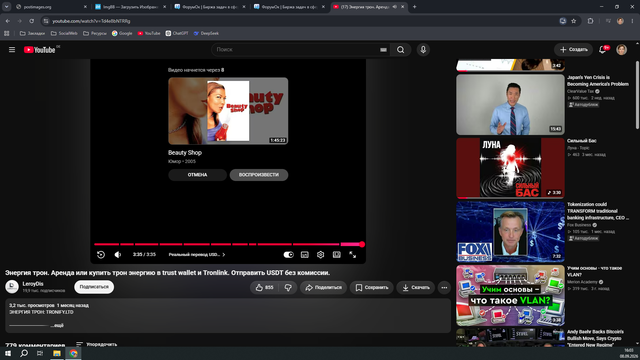Reload the page in Chrome
640x360 pixels.
tap(31, 21)
